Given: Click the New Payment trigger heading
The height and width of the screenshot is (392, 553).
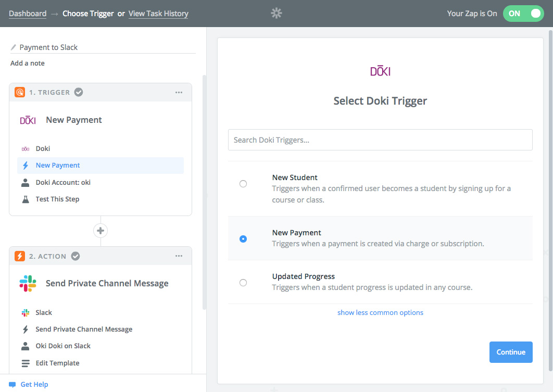Looking at the screenshot, I should [74, 120].
